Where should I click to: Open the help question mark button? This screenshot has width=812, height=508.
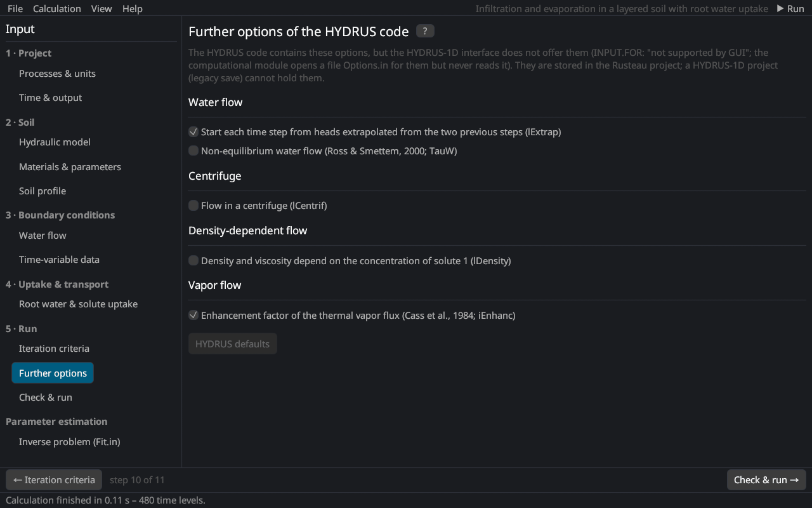point(425,31)
